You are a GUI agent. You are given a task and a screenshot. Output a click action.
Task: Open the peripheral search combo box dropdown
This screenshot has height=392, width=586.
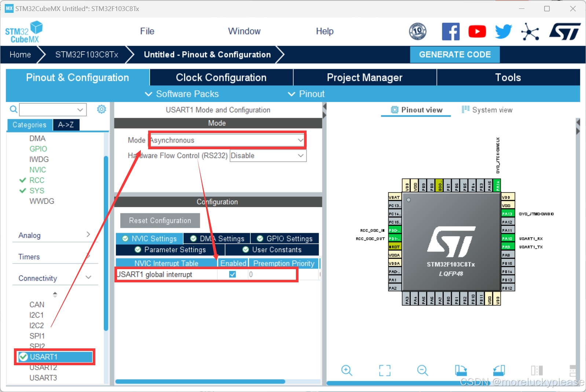click(80, 110)
